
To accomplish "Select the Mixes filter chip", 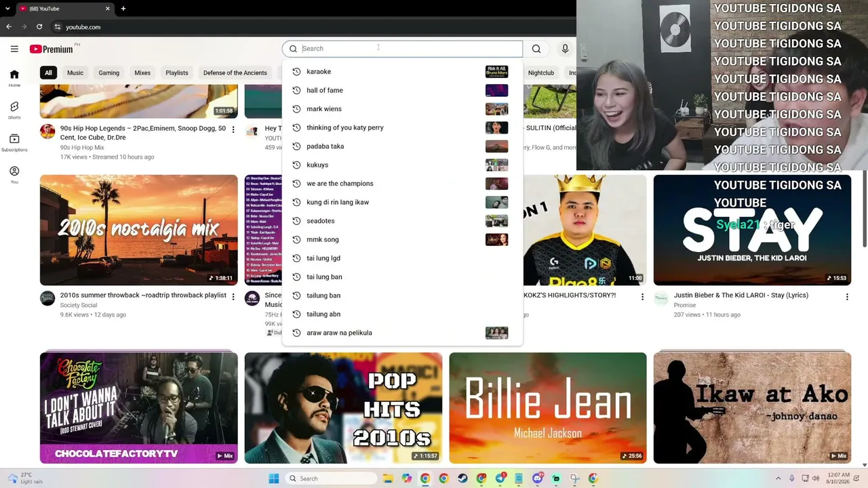I will (x=142, y=73).
